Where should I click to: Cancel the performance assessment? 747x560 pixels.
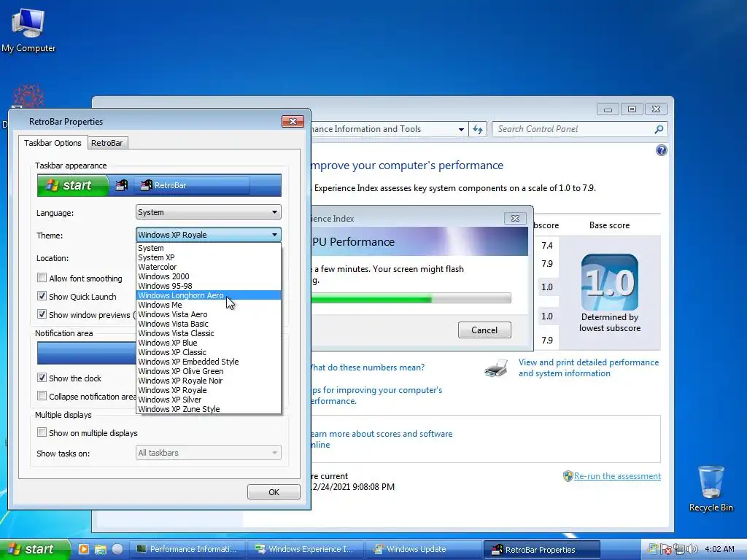point(484,330)
